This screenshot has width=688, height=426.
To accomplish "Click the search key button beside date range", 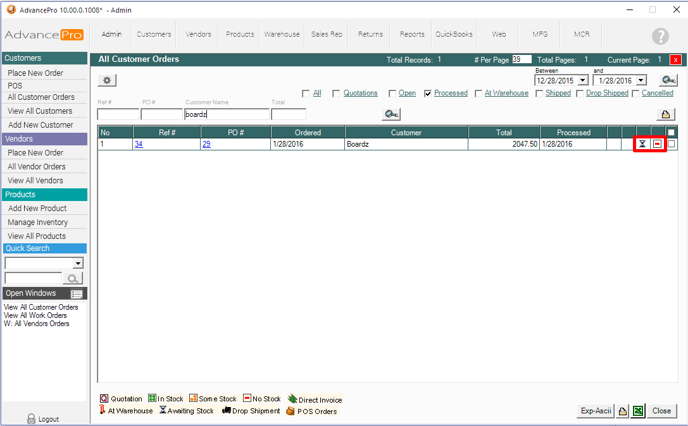I will (668, 80).
